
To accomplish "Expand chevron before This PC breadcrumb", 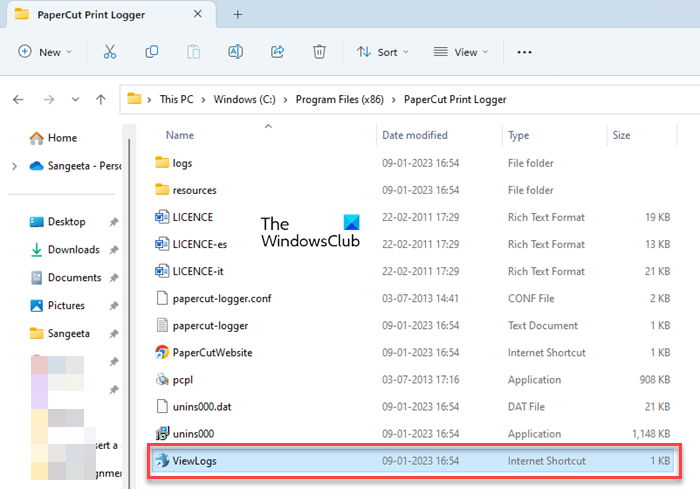I will 149,100.
